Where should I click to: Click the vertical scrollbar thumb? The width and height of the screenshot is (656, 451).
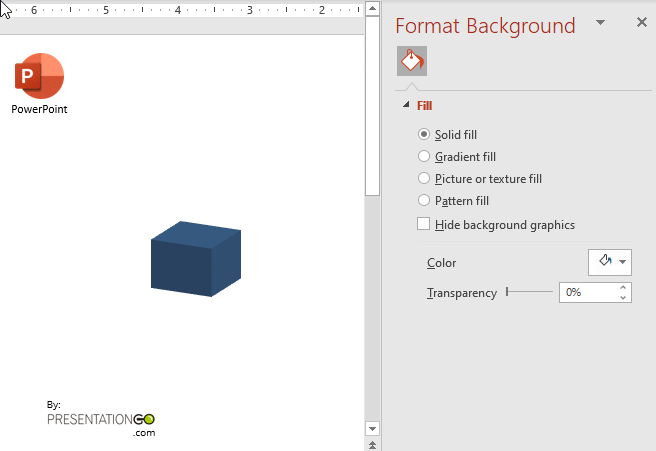pyautogui.click(x=372, y=106)
